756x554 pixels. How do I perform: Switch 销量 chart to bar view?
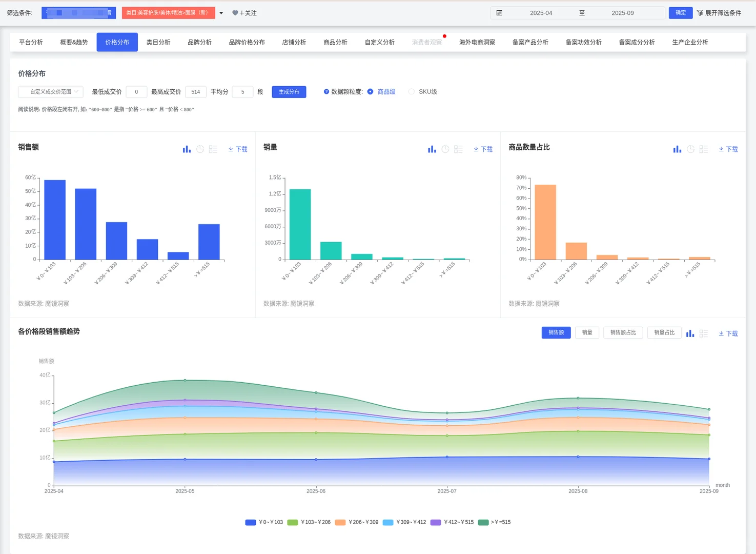click(x=432, y=149)
